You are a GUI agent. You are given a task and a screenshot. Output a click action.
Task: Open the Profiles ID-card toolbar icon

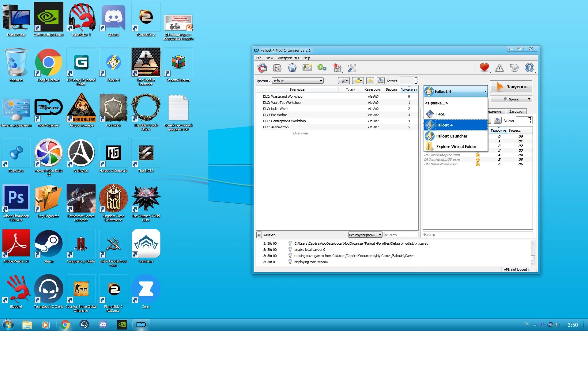click(x=307, y=68)
